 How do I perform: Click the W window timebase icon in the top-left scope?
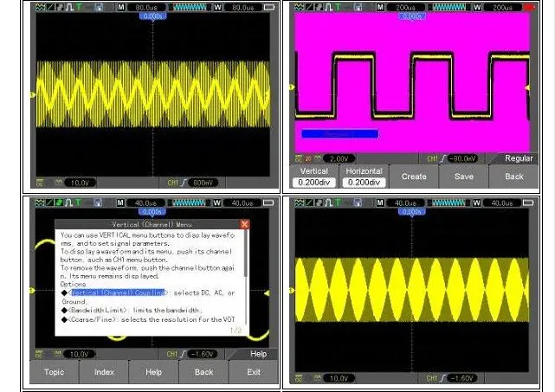point(217,7)
